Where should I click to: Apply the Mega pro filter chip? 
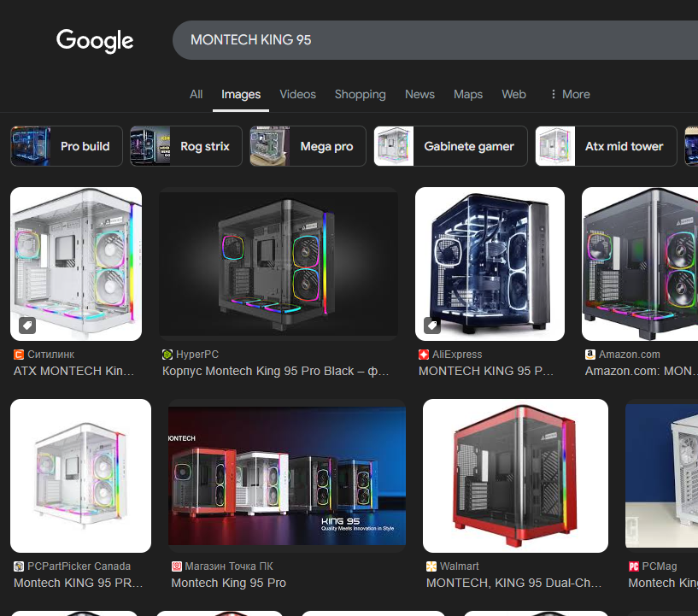[308, 146]
